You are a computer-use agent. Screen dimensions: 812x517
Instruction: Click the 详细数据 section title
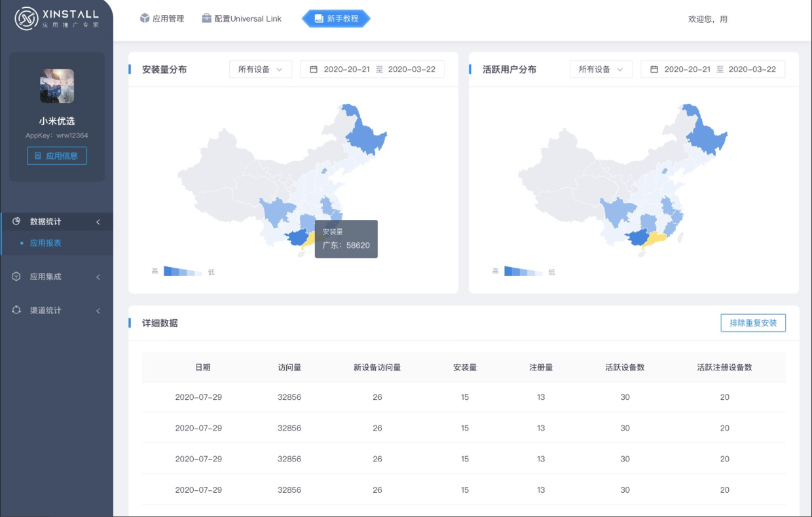point(160,323)
